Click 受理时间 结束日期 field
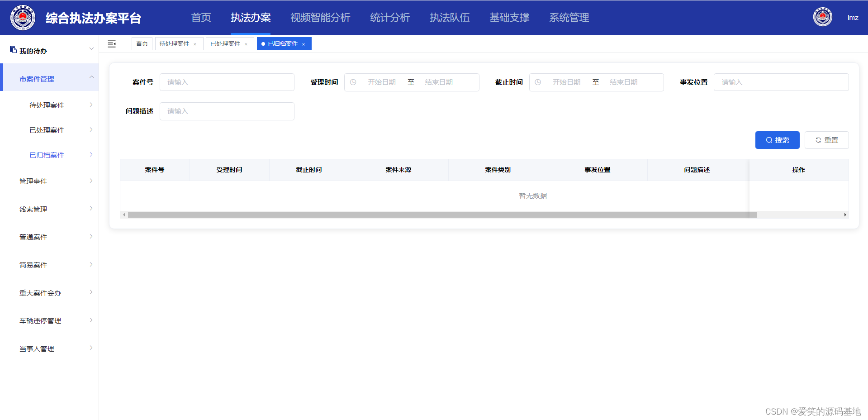Viewport: 868px width, 420px height. (439, 82)
